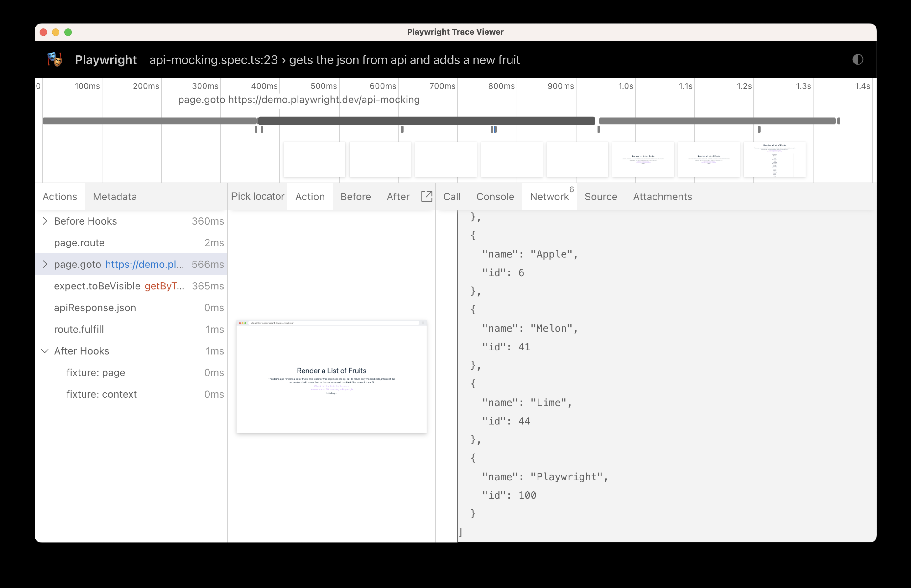Screen dimensions: 911x588
Task: Show the Before snapshot tab
Action: click(356, 197)
